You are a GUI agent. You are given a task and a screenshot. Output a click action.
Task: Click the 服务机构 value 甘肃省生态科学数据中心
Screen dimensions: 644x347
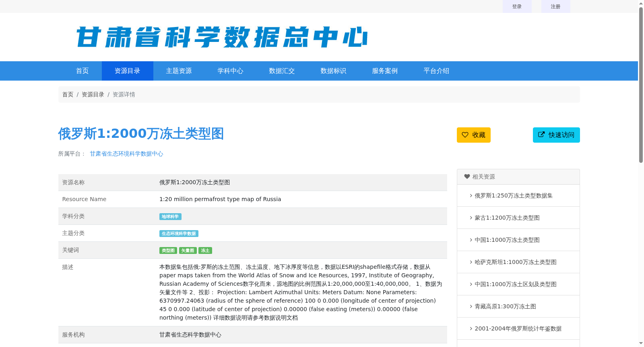[x=190, y=335]
